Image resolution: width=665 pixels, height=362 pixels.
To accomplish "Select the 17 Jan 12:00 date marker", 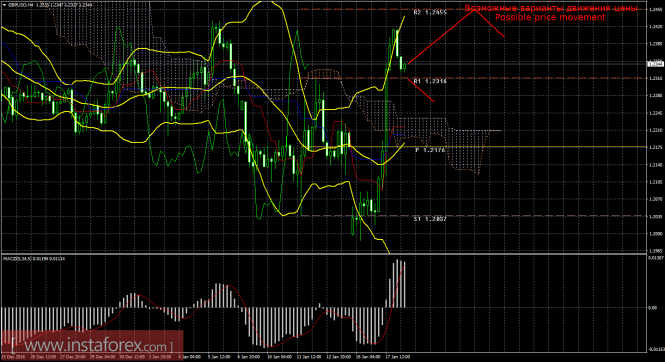I will [399, 357].
